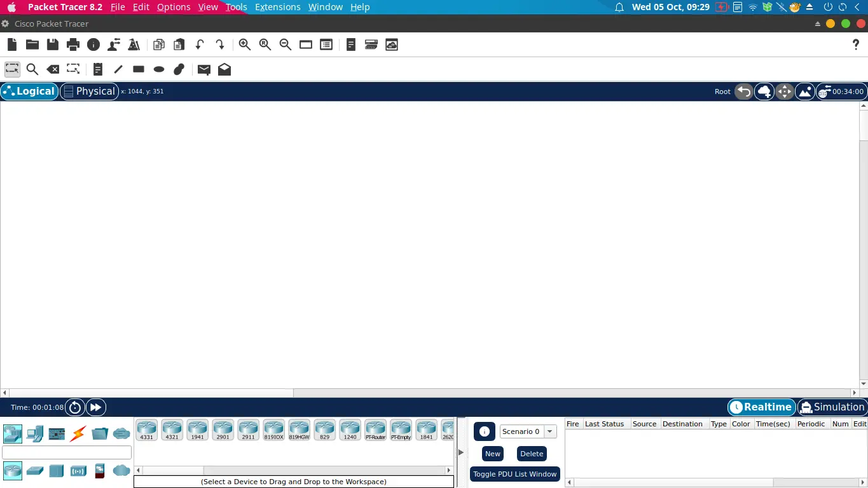The height and width of the screenshot is (488, 868).
Task: Reset zoom with the R magnifier icon
Action: [265, 44]
